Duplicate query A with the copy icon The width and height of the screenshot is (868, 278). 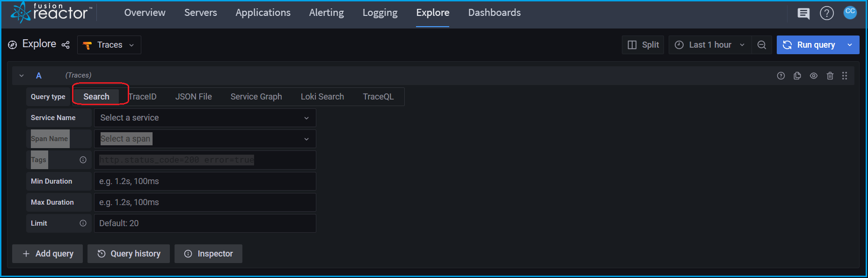797,76
